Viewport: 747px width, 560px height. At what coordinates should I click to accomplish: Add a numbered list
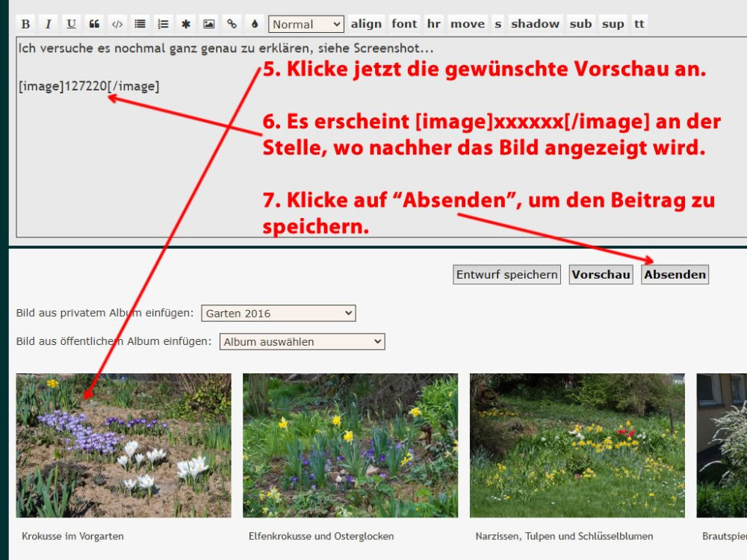point(163,24)
